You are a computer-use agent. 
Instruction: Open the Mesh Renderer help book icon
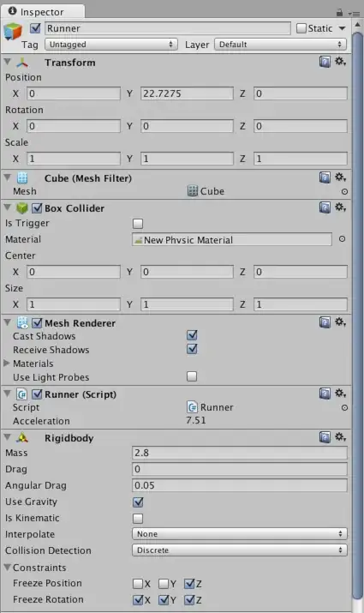[x=325, y=322]
